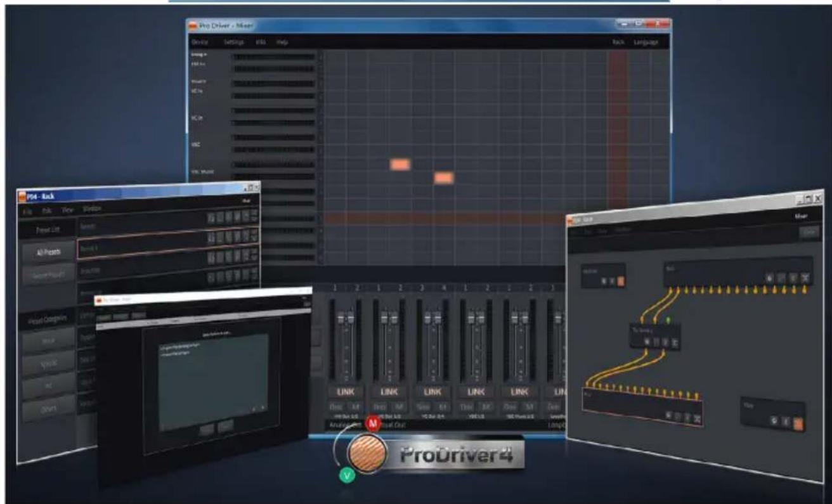
Task: Click the fourth channel pair's LINK button
Action: click(476, 392)
